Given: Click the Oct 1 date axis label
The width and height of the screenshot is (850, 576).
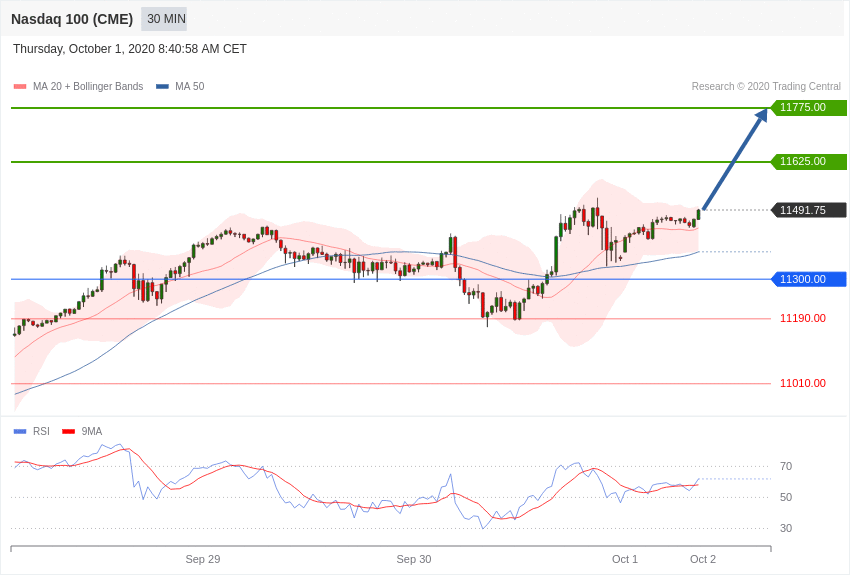Looking at the screenshot, I should [624, 559].
